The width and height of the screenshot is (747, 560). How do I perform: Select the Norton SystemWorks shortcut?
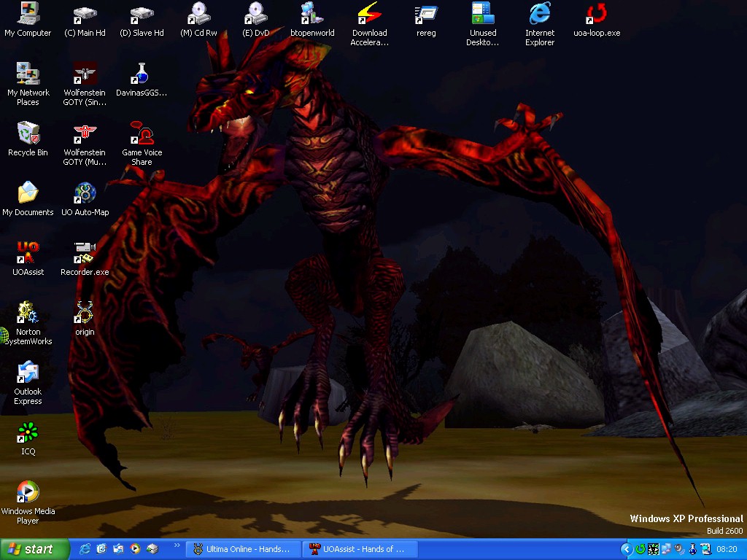tap(28, 323)
